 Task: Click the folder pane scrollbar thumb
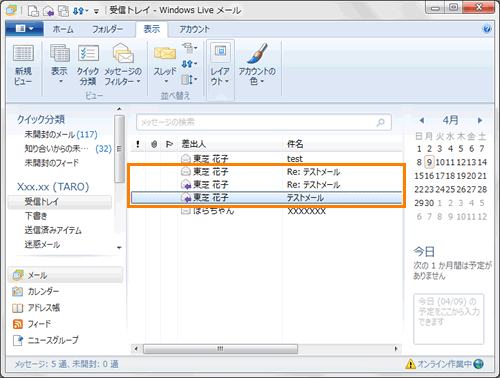coord(119,149)
